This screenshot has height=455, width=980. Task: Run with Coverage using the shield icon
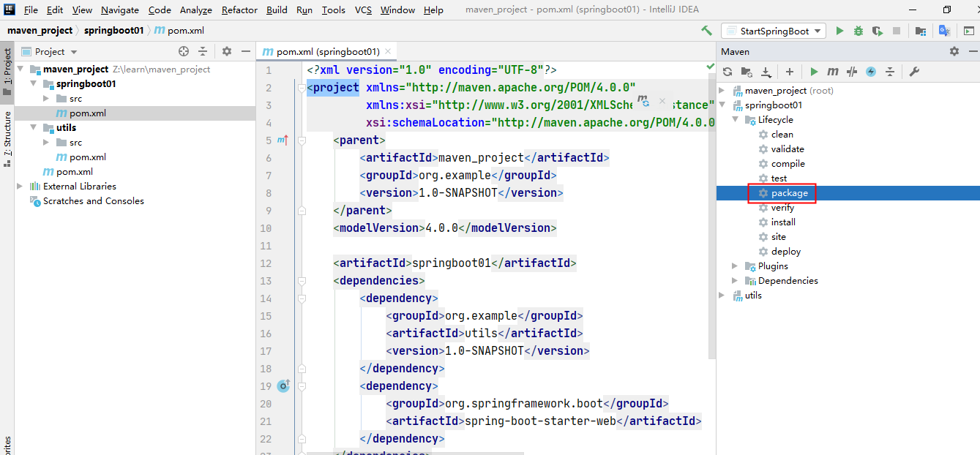tap(878, 31)
